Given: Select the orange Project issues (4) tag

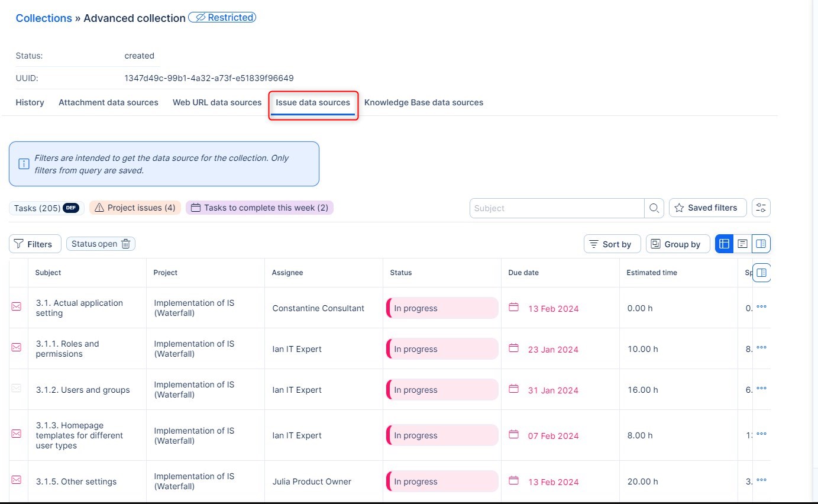Looking at the screenshot, I should tap(135, 208).
